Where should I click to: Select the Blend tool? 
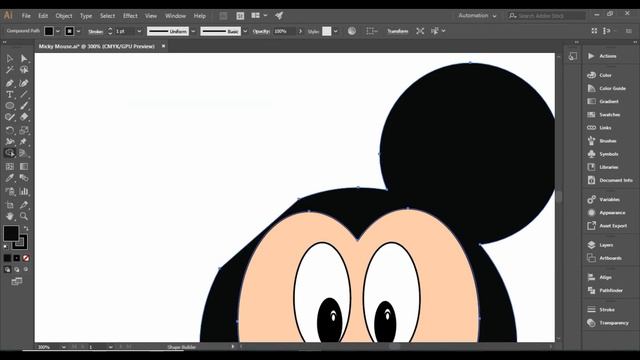[24, 178]
